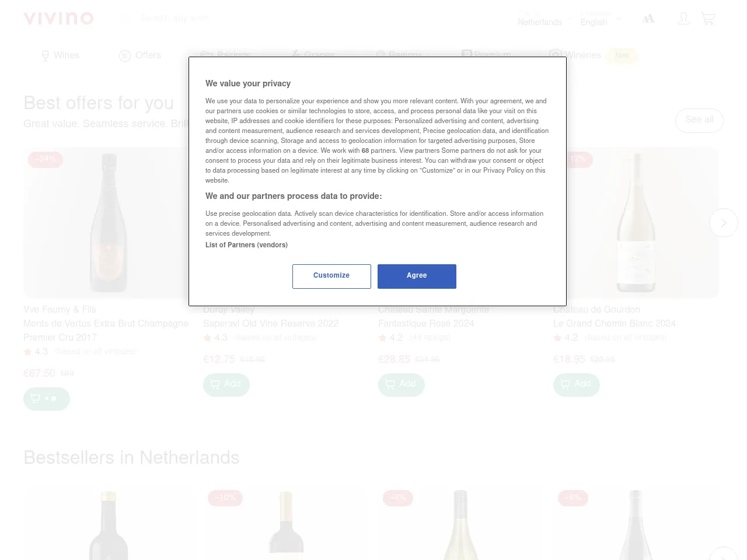Screen dimensions: 747x560
Task: Advance the Best offers carousel arrow
Action: point(724,223)
